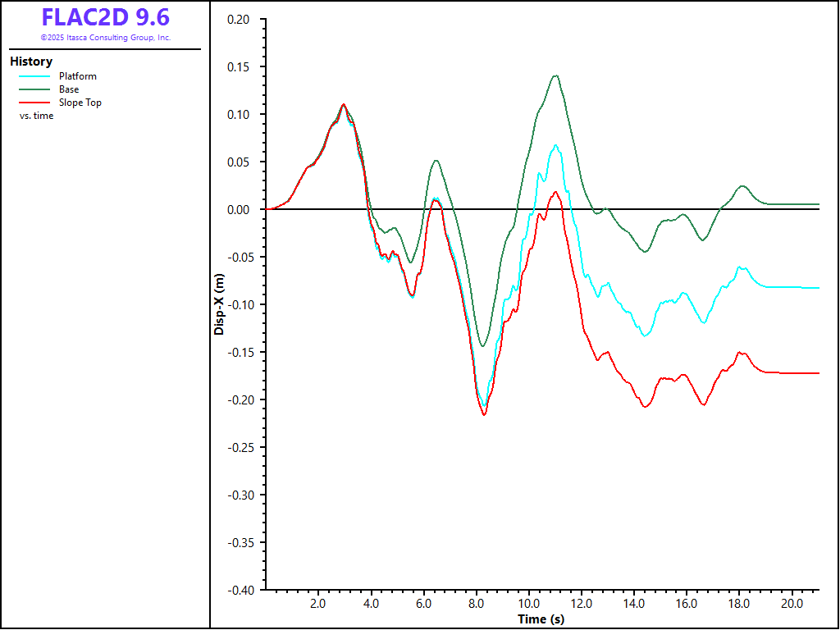Click the 0.00 tick label on the y-axis

click(241, 209)
